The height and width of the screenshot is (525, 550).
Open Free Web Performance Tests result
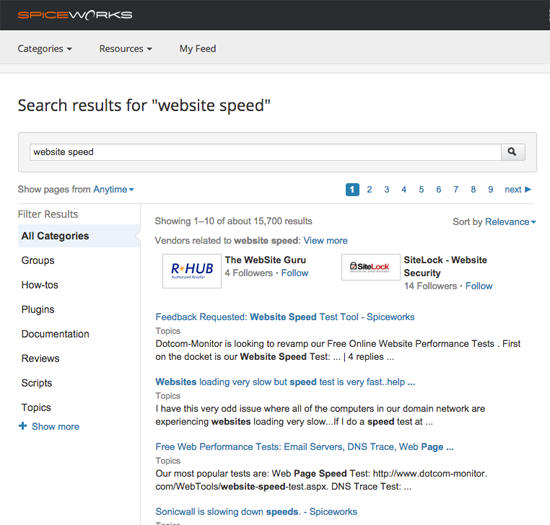coord(304,446)
